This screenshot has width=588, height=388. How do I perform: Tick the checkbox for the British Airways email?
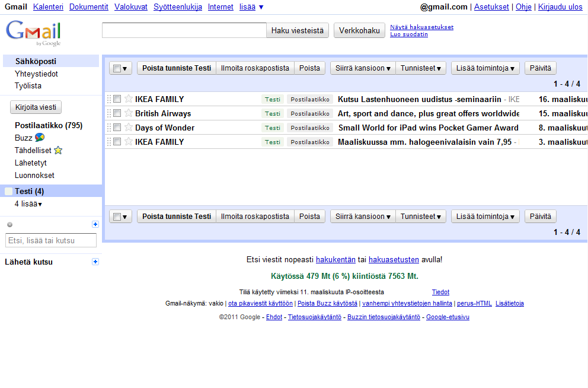pos(117,113)
